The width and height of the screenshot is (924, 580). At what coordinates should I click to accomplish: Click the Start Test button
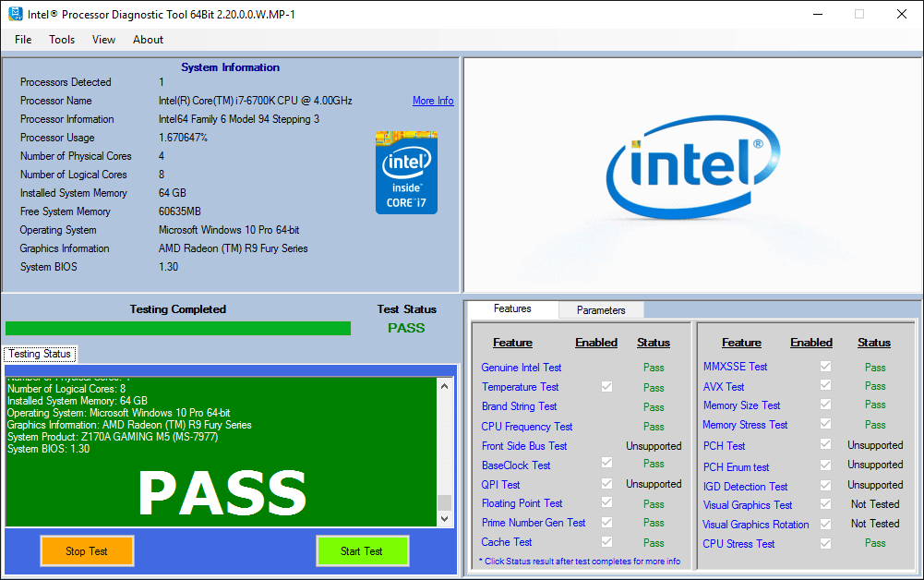[x=363, y=551]
